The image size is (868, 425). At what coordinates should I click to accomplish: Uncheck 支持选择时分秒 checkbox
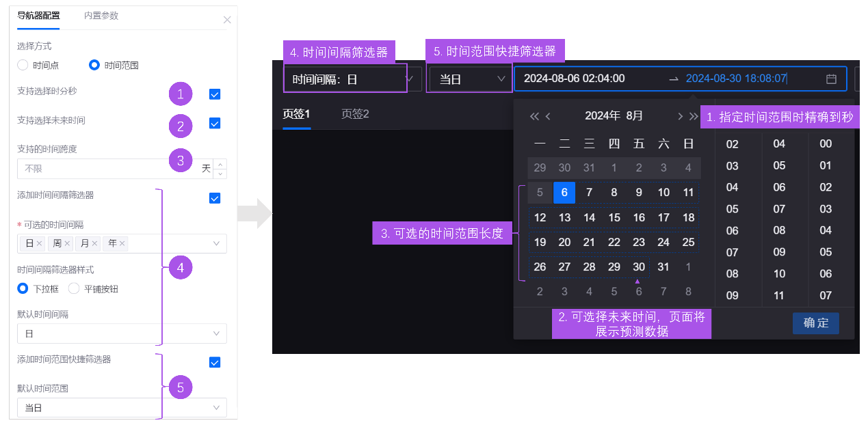pyautogui.click(x=215, y=94)
